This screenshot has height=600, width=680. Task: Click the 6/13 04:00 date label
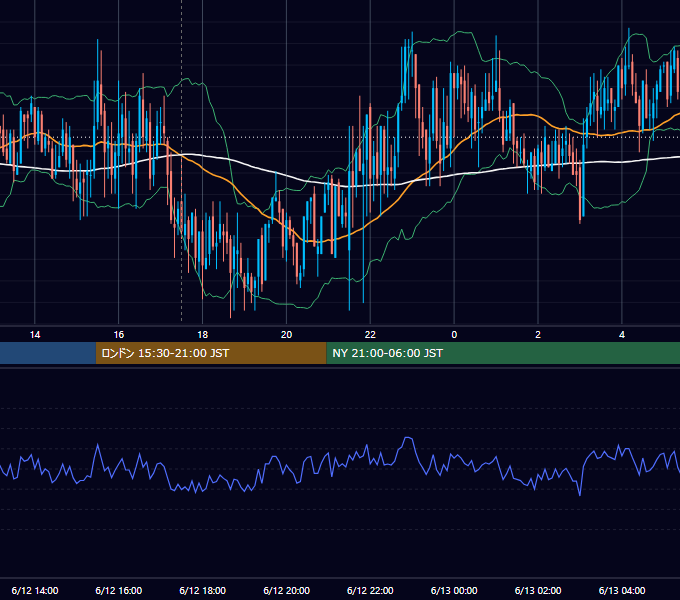point(622,590)
